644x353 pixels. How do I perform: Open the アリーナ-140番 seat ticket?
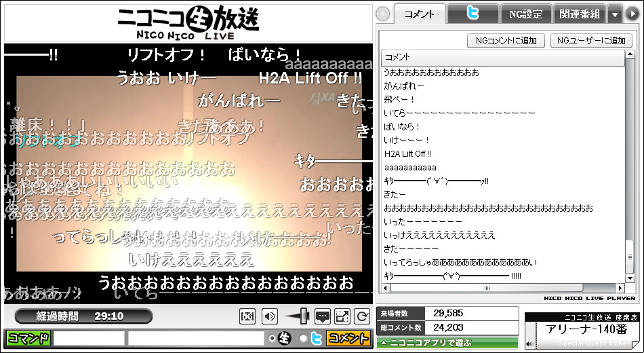[x=586, y=329]
